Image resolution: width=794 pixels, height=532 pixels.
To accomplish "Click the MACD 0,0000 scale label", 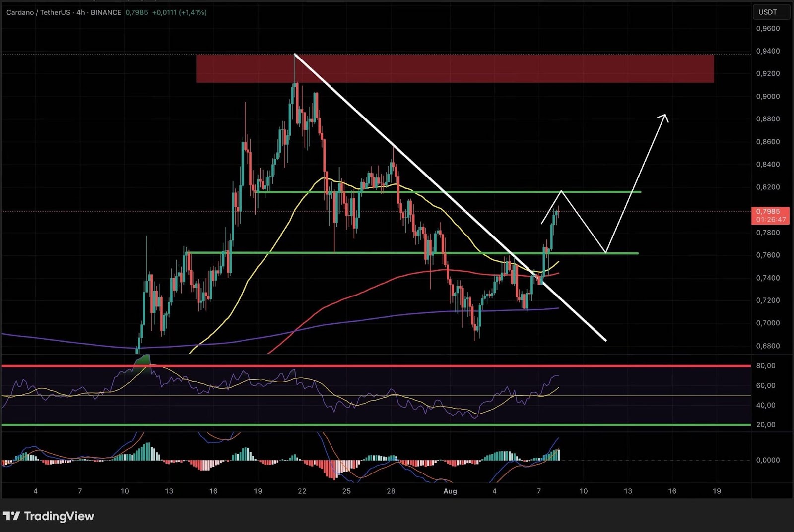I will click(x=768, y=460).
